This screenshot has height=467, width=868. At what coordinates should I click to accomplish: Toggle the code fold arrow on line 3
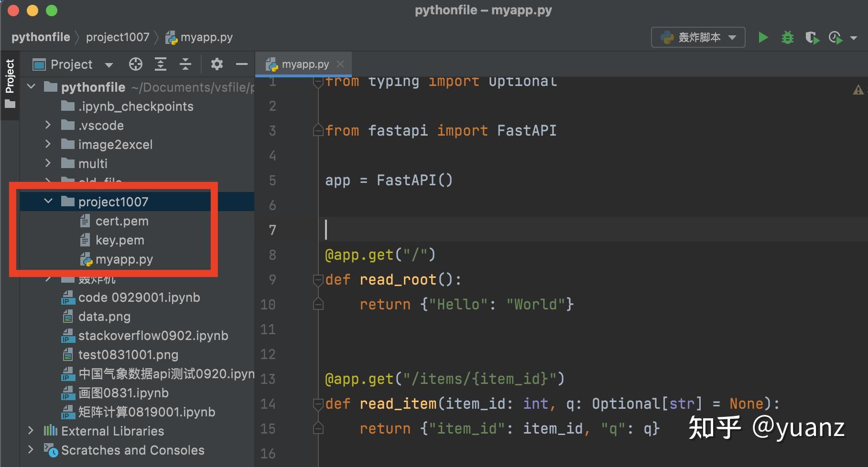[318, 129]
